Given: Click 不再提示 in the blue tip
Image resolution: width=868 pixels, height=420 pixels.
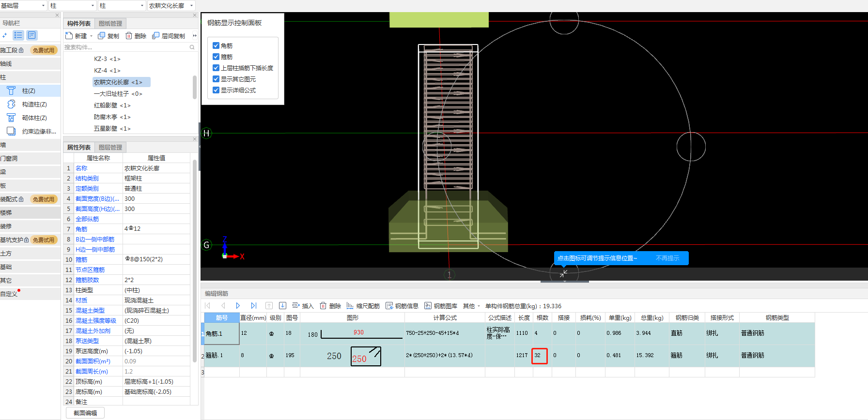Looking at the screenshot, I should point(667,258).
